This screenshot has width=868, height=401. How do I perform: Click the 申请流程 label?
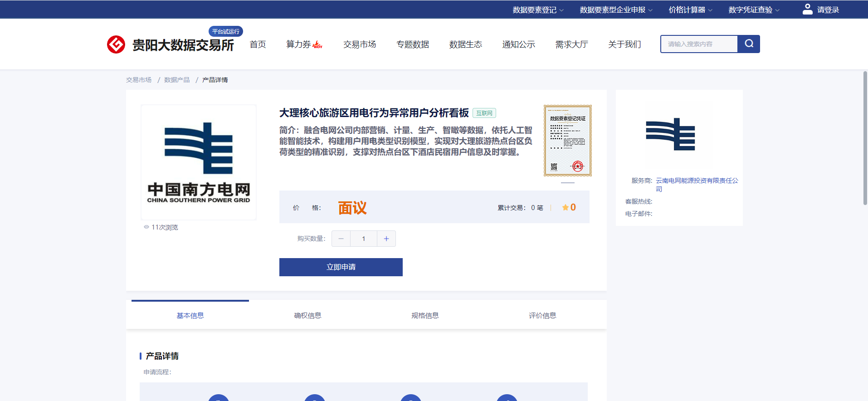[157, 372]
